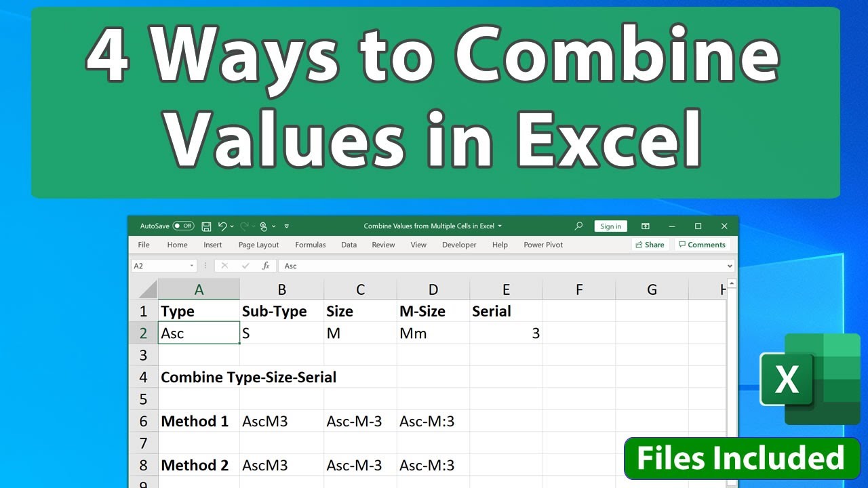Click cell with 'Type' heading

tap(199, 311)
